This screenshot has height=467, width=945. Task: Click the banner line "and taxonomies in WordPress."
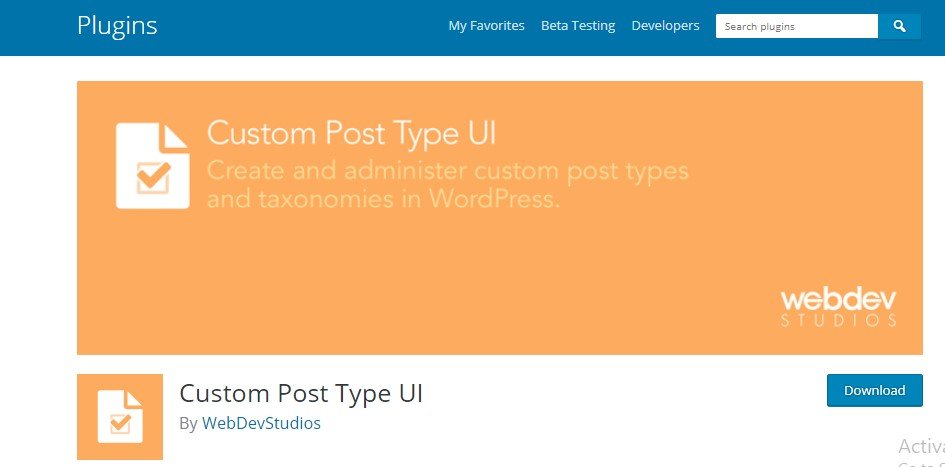tap(382, 198)
